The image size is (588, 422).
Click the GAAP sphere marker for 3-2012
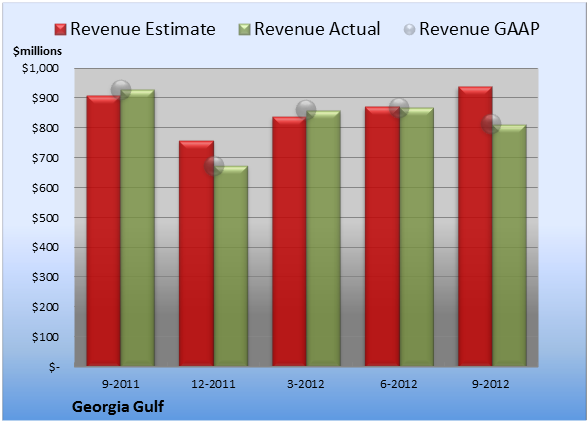pyautogui.click(x=306, y=110)
